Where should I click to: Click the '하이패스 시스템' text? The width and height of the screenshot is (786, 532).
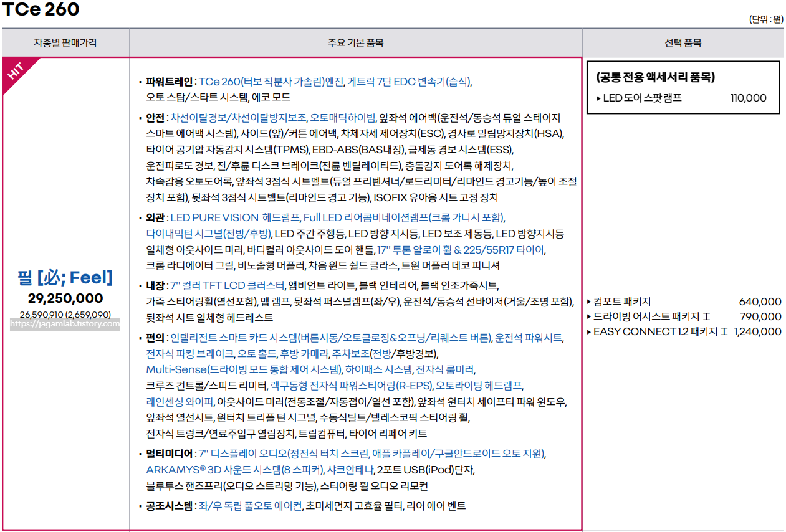coord(378,369)
